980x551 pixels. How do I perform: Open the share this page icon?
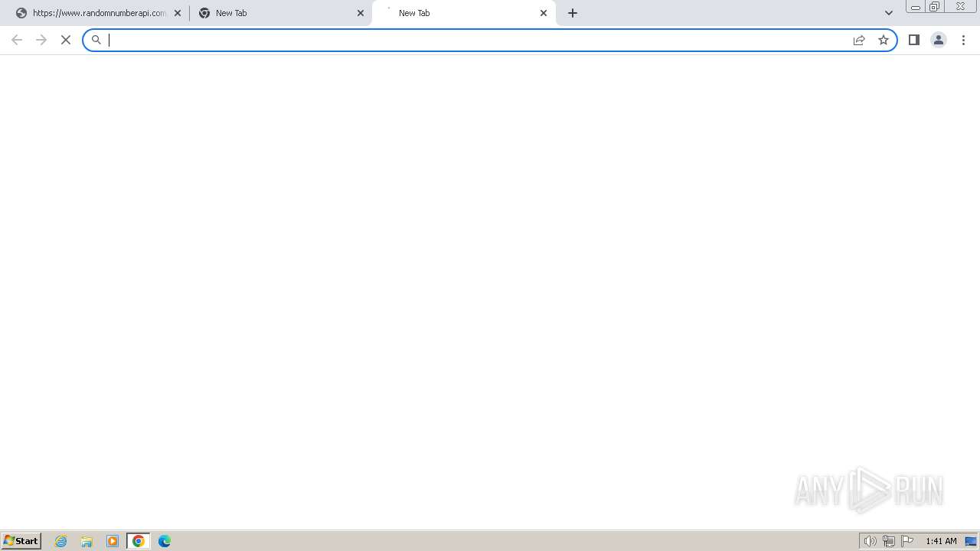(x=859, y=40)
